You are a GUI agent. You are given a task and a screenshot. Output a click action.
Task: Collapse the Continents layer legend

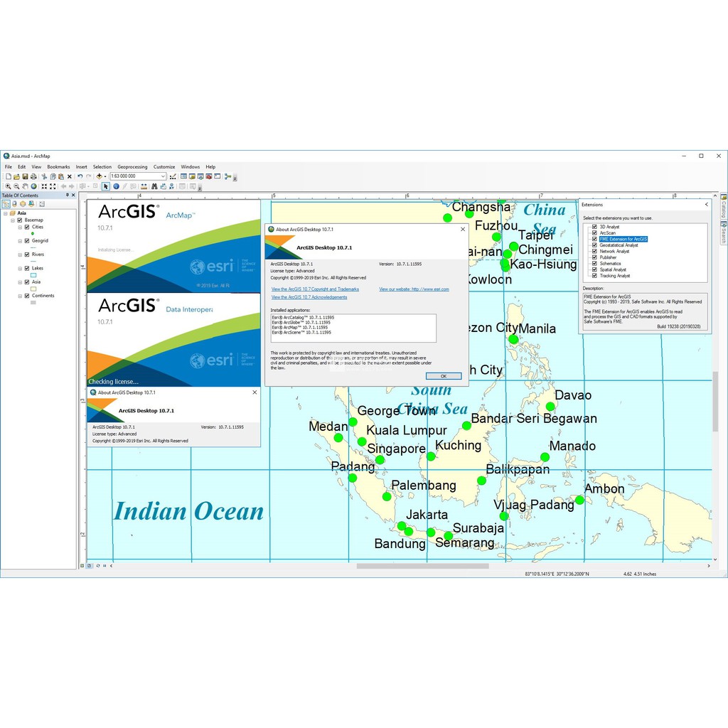click(x=20, y=296)
